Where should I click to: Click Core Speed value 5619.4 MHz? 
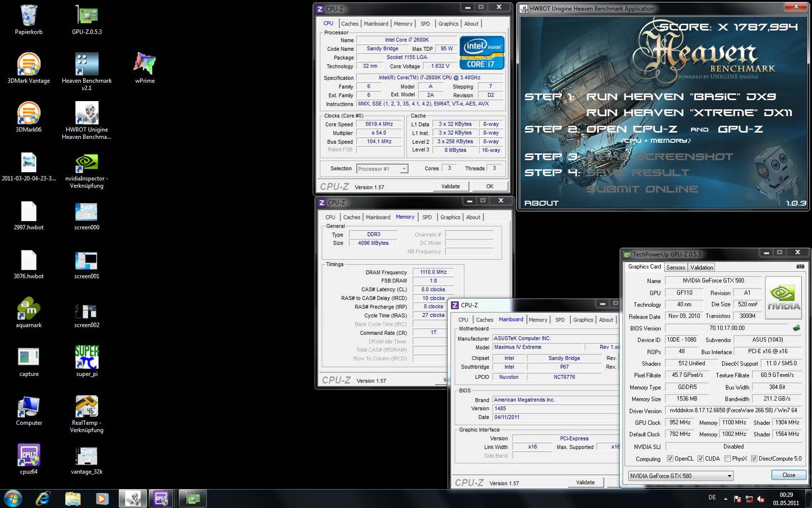(x=379, y=124)
